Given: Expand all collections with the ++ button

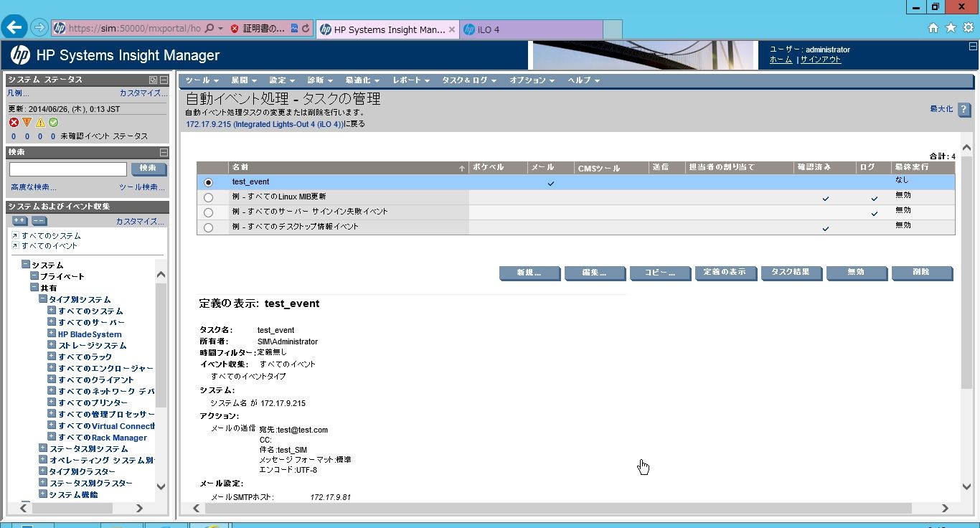Looking at the screenshot, I should tap(20, 221).
